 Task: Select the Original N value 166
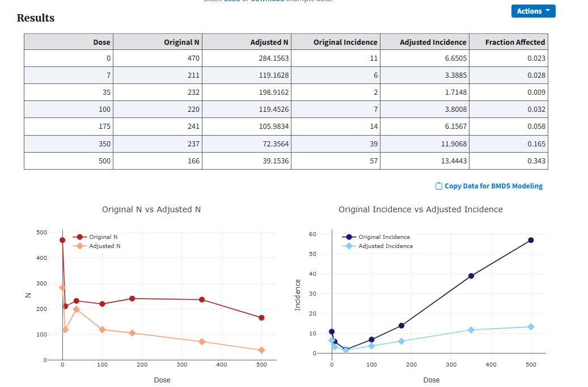(193, 161)
